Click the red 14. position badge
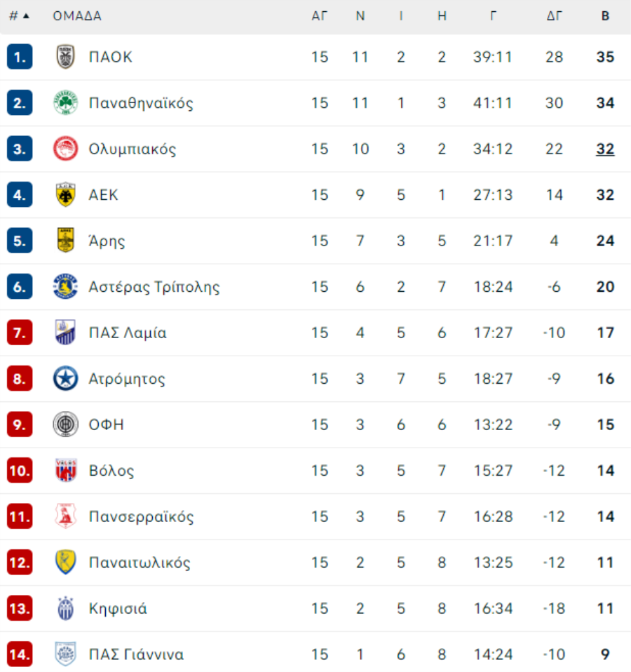The width and height of the screenshot is (631, 672). click(20, 654)
